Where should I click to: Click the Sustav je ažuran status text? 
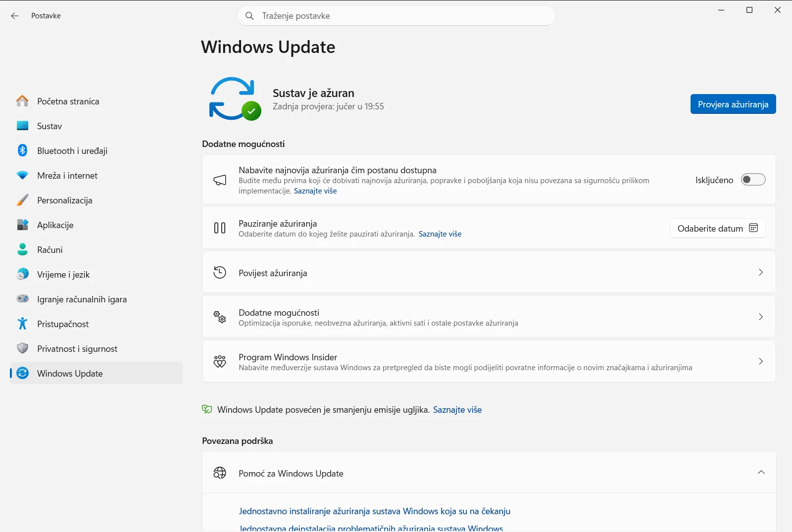point(313,93)
